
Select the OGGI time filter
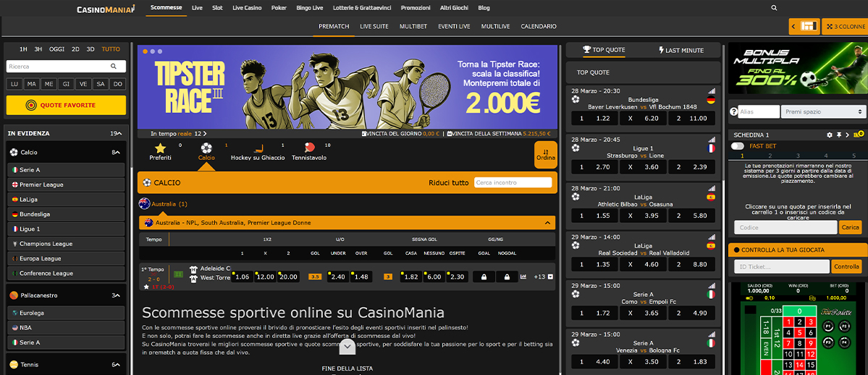pyautogui.click(x=57, y=49)
